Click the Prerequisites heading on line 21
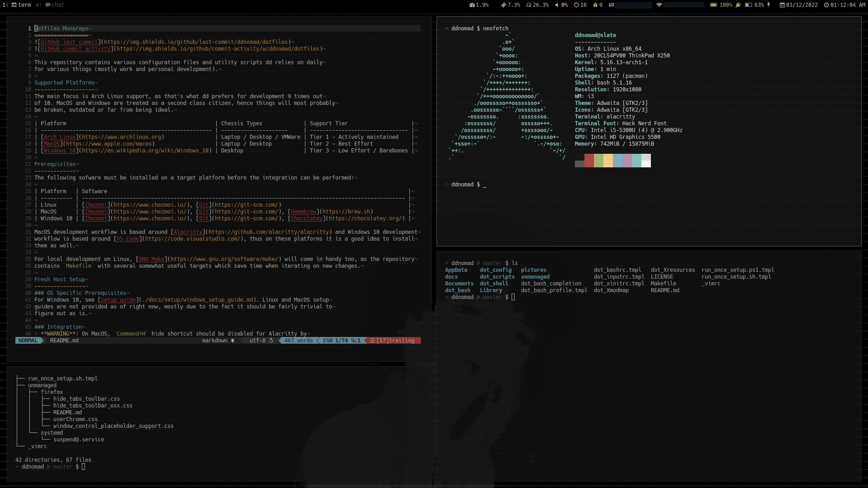 (x=55, y=164)
